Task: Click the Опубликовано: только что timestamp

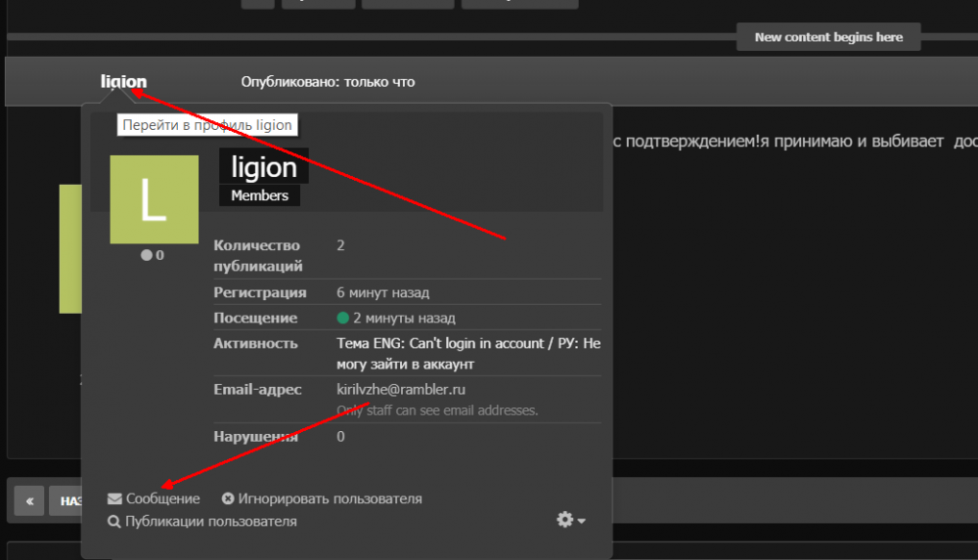Action: [x=328, y=82]
